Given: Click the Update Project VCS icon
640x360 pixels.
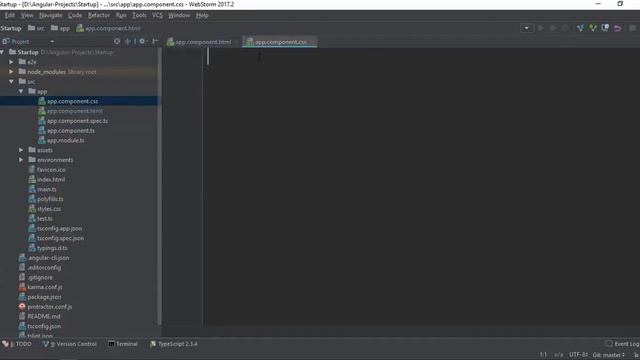Looking at the screenshot, I should 580,28.
